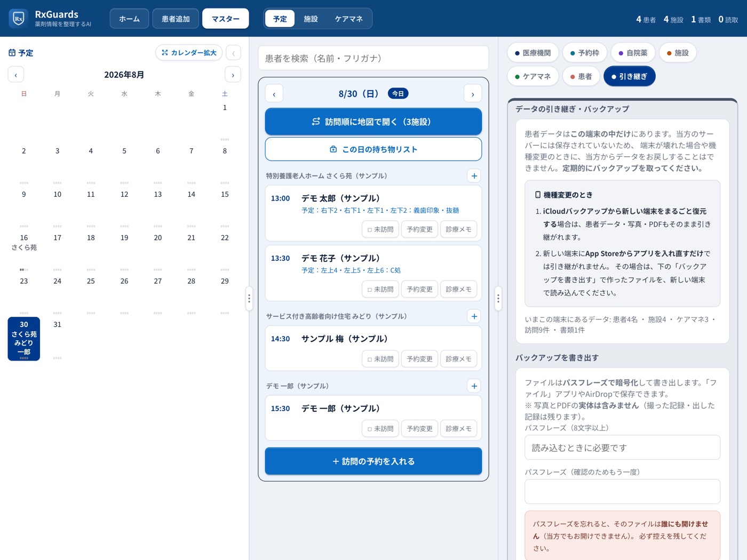The height and width of the screenshot is (560, 747).
Task: Show next day in schedule card
Action: [x=473, y=94]
